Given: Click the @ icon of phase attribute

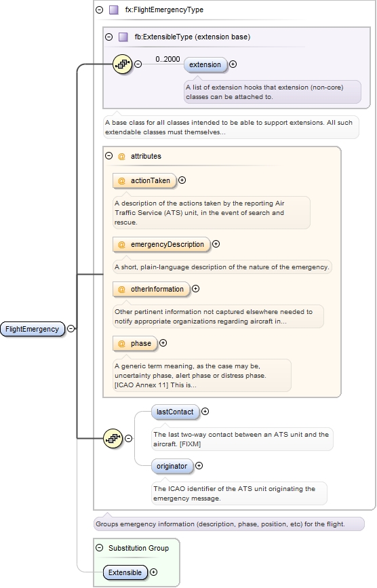Looking at the screenshot, I should 122,343.
